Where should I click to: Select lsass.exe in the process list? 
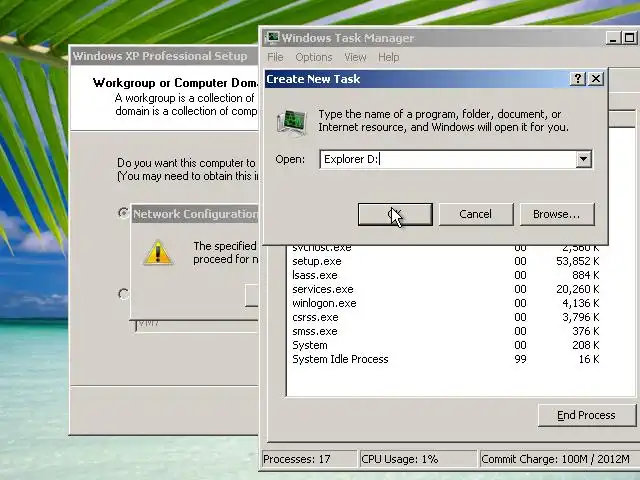coord(445,275)
